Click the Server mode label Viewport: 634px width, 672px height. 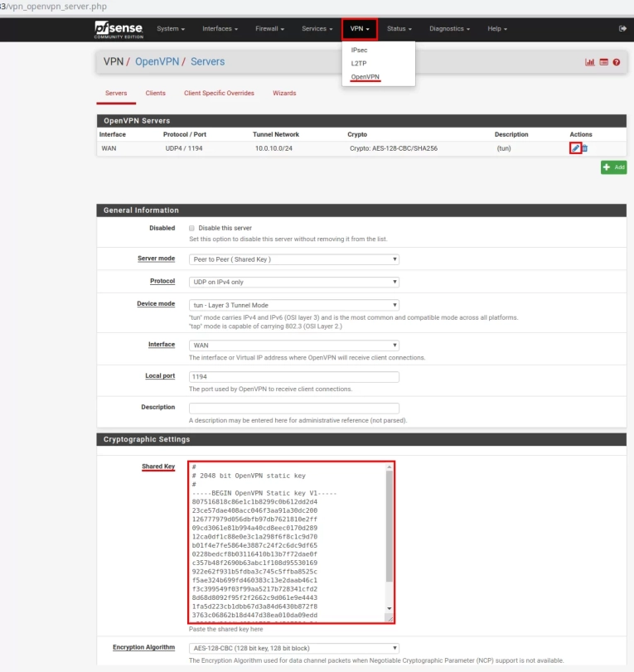156,259
